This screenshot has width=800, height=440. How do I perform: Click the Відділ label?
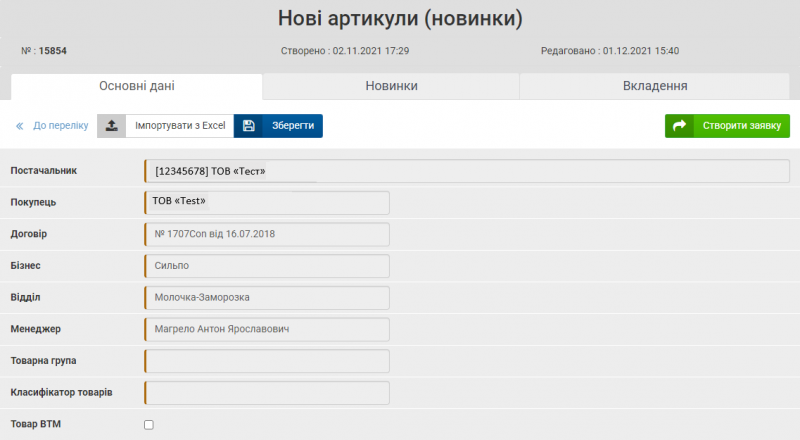tap(25, 297)
